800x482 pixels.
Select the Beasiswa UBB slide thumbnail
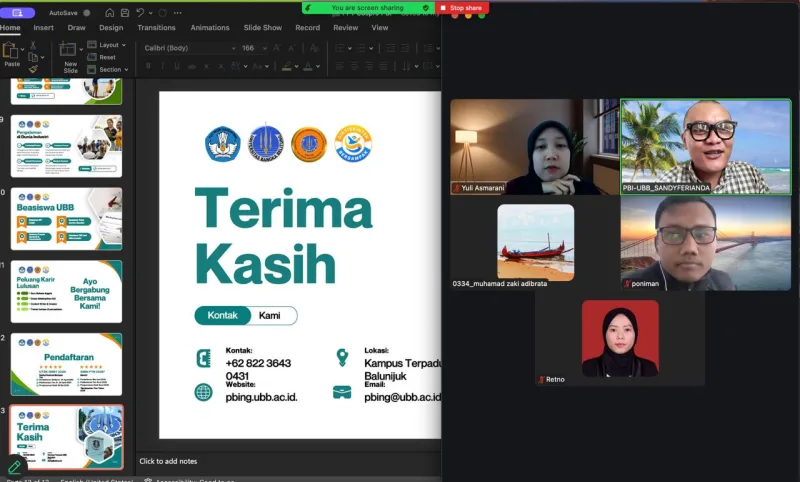coord(66,219)
